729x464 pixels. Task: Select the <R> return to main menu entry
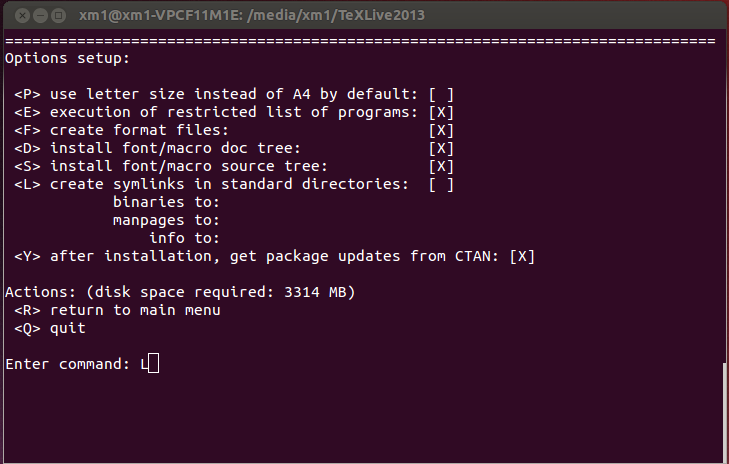point(117,310)
